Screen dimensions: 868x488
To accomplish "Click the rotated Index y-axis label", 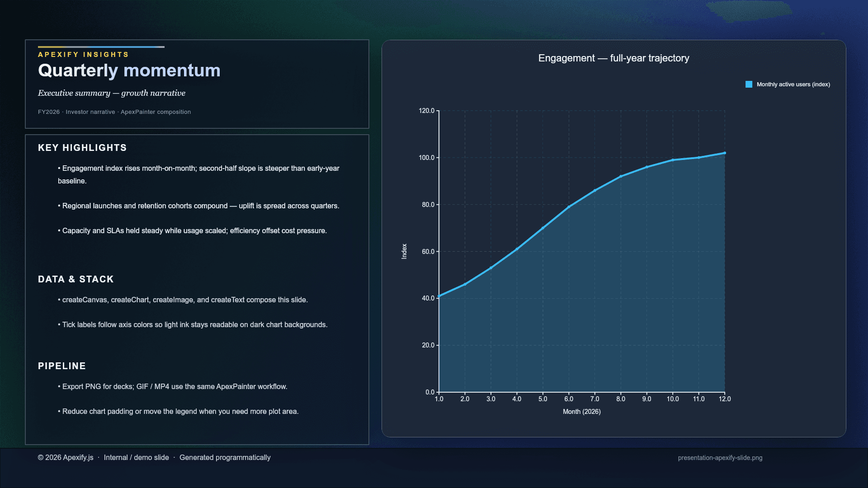I will 404,251.
